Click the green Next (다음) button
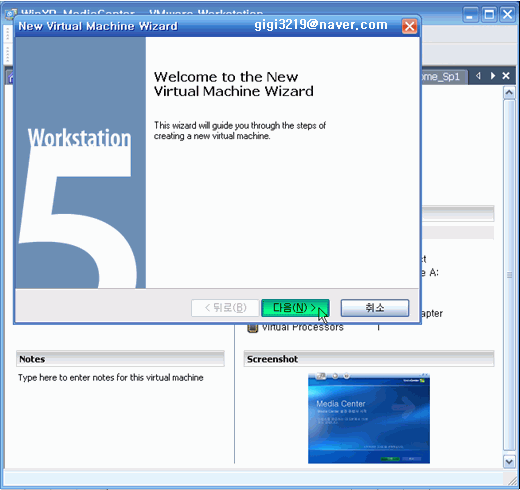 [x=295, y=308]
